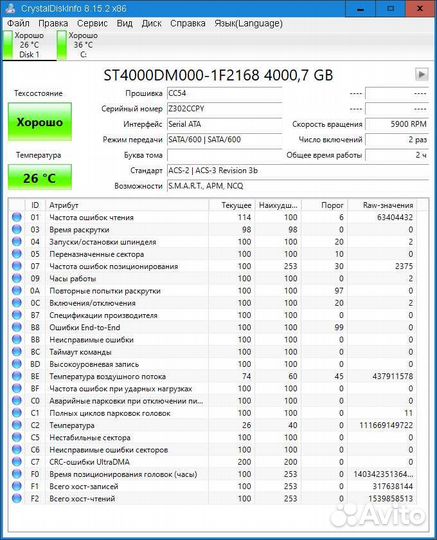Select the Disk 1 drive tab

click(x=29, y=45)
